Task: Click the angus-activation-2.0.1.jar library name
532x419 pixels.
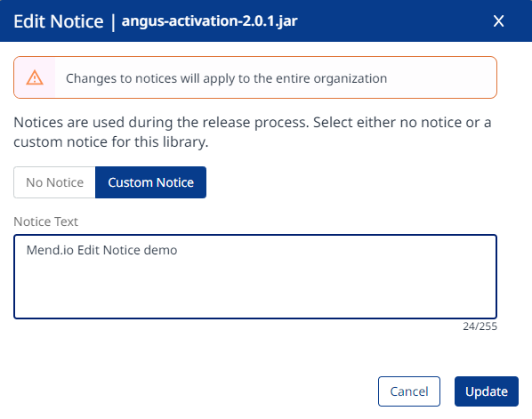Action: tap(209, 21)
